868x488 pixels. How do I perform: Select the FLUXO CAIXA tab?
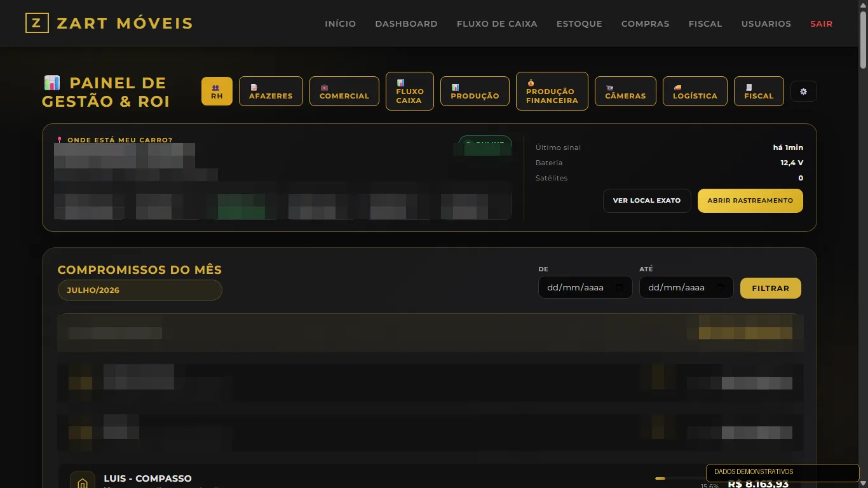(x=410, y=91)
